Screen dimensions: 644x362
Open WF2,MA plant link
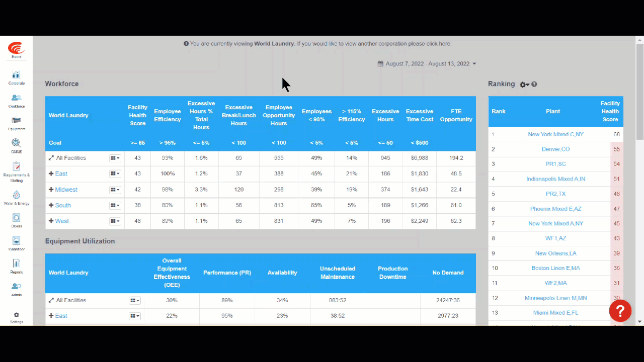[555, 284]
